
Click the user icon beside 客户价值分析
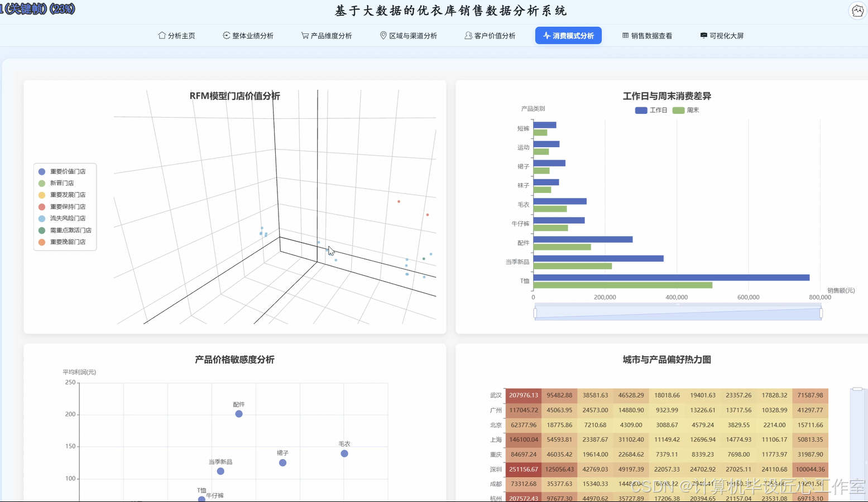tap(468, 35)
